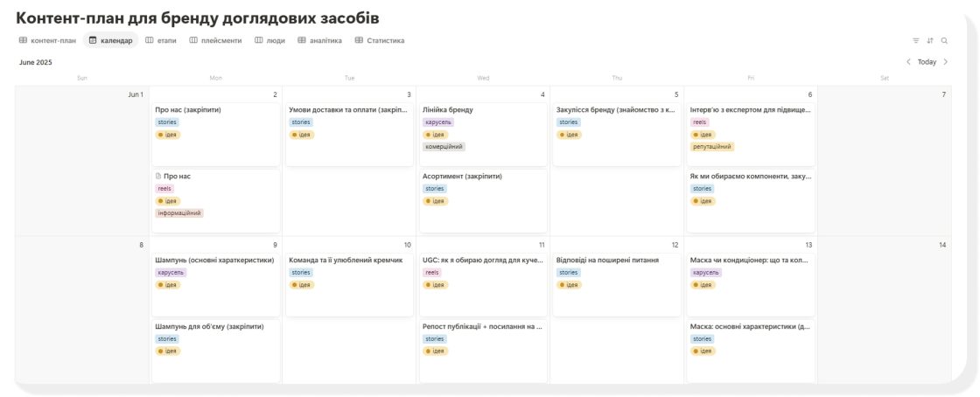
Task: Open the плейсменти tab
Action: pos(215,40)
